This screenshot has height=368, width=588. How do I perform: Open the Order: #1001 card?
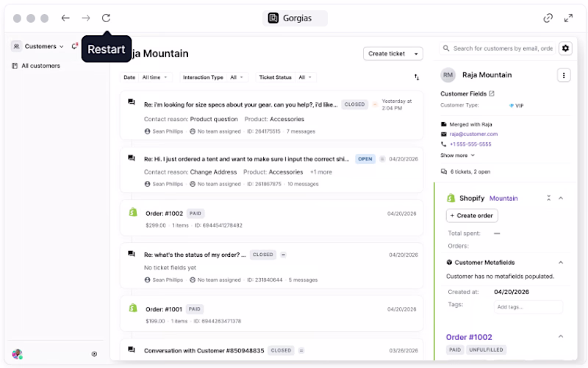271,314
